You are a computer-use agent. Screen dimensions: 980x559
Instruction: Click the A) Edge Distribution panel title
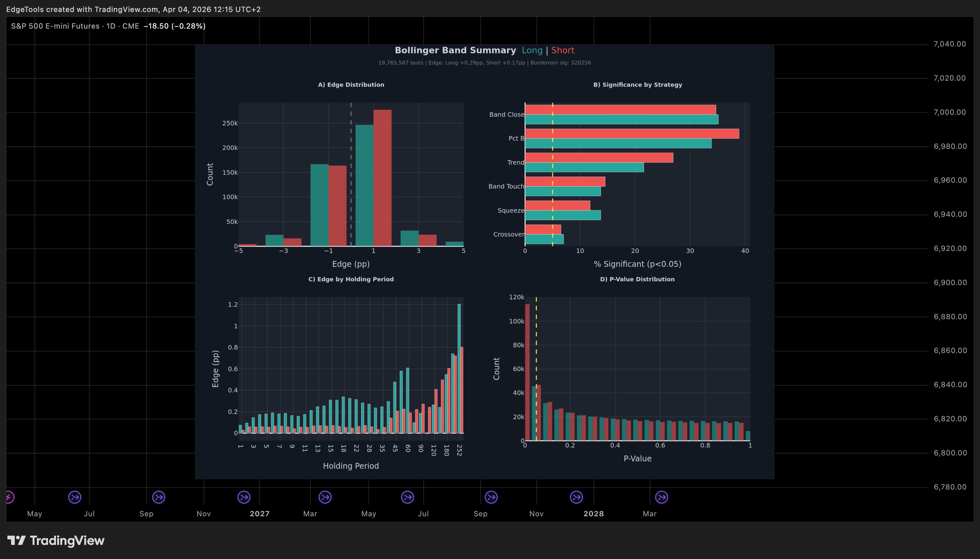[x=351, y=85]
